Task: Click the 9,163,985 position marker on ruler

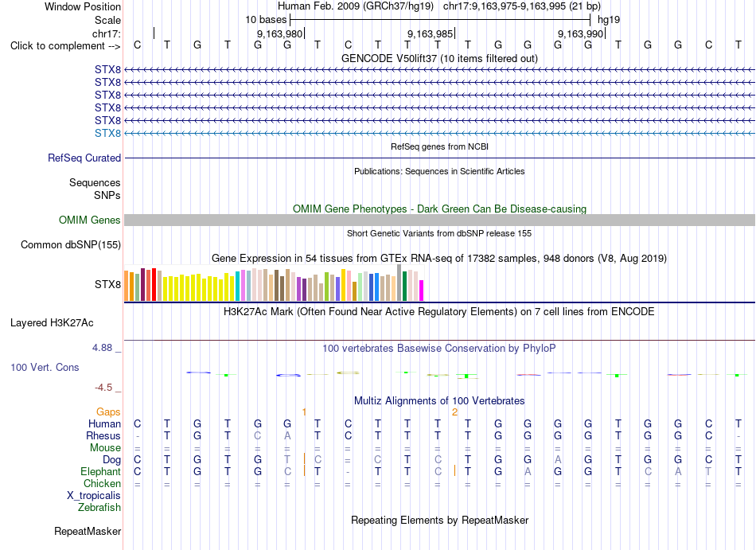Action: click(x=431, y=33)
